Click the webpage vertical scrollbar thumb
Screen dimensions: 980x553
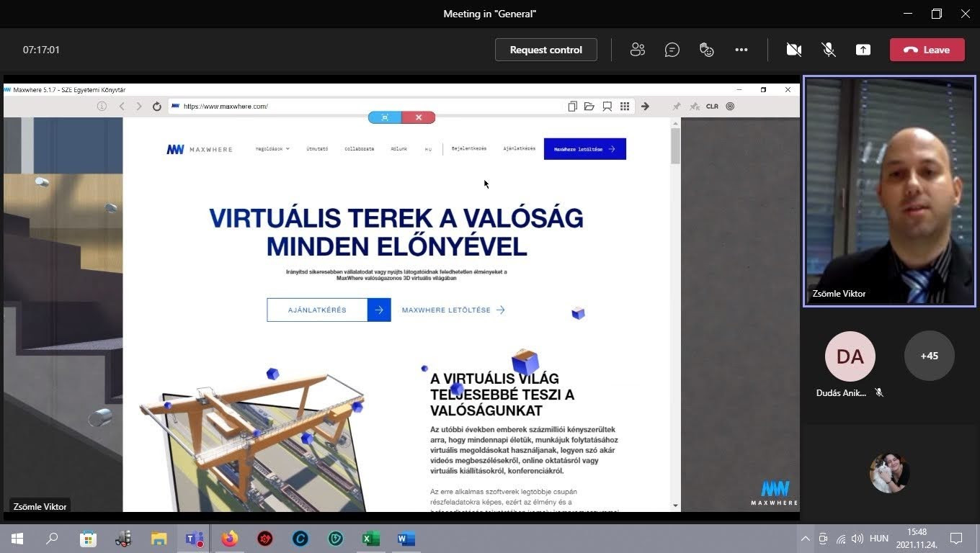(675, 146)
